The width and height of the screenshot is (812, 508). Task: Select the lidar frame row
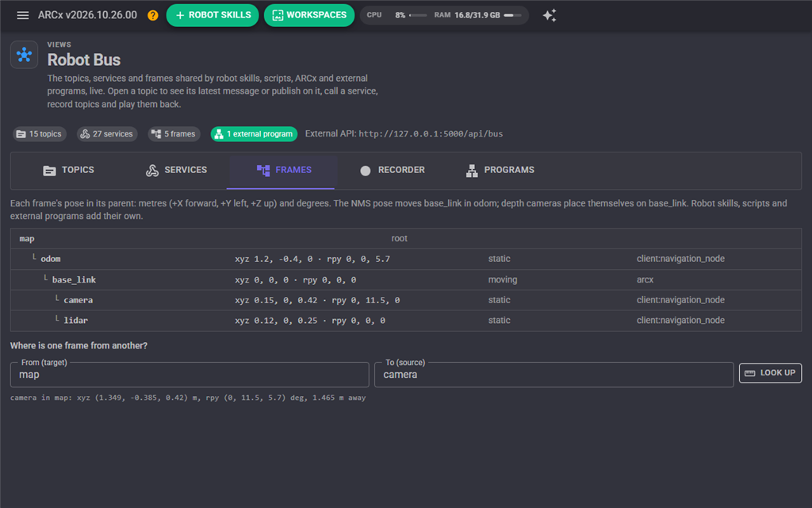tap(406, 321)
